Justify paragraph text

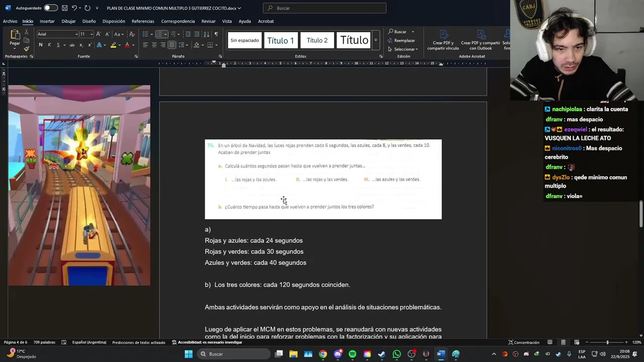(172, 45)
